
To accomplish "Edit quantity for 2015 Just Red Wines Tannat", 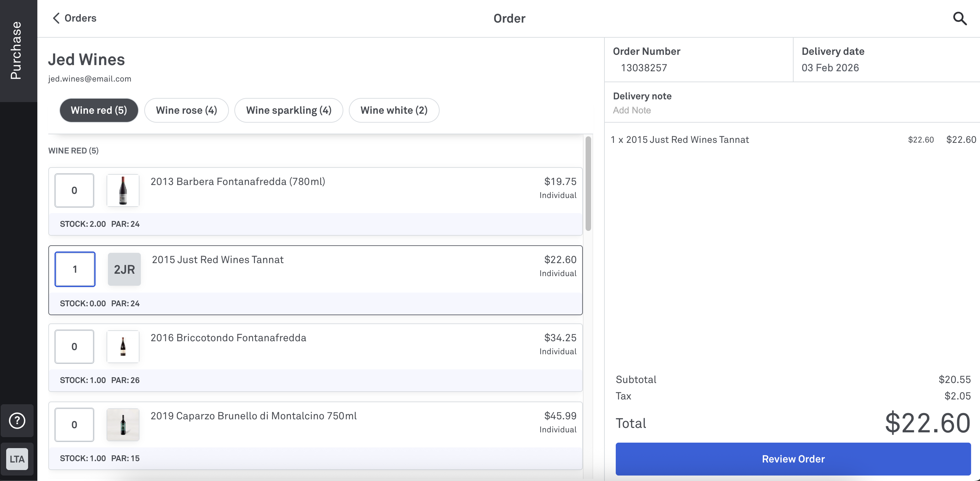I will pyautogui.click(x=75, y=269).
